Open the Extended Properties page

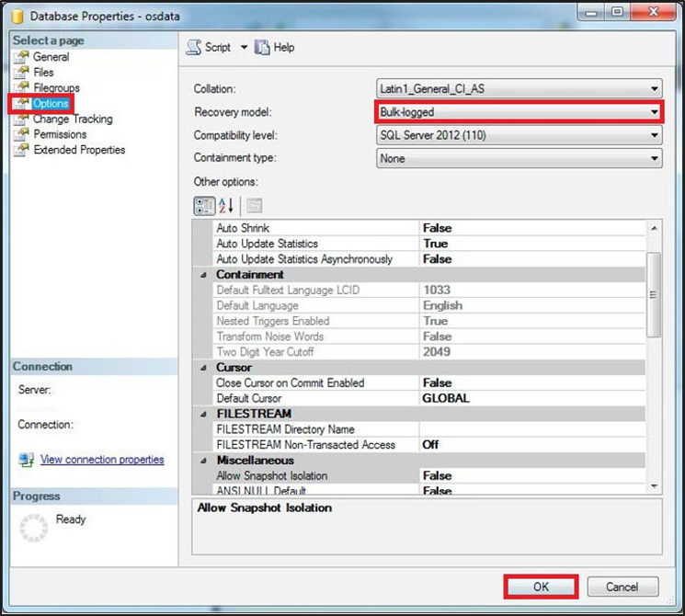[x=79, y=150]
